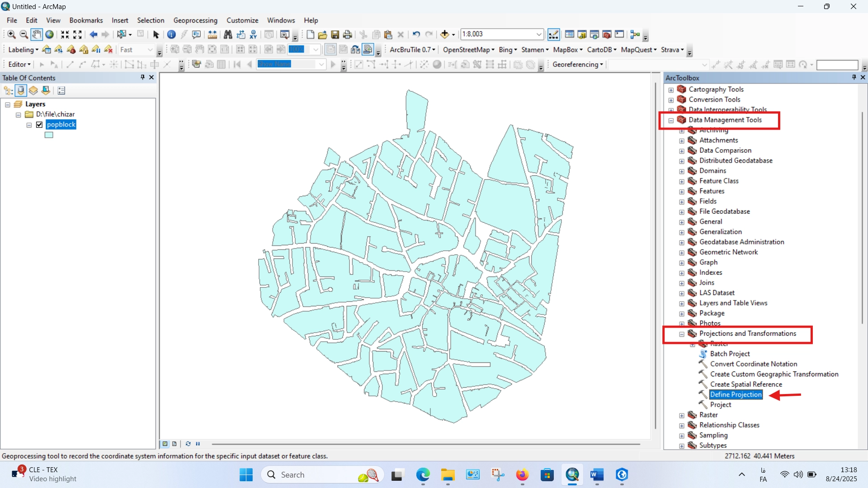This screenshot has height=488, width=868.
Task: Open the Batch Project tool
Action: tap(730, 354)
